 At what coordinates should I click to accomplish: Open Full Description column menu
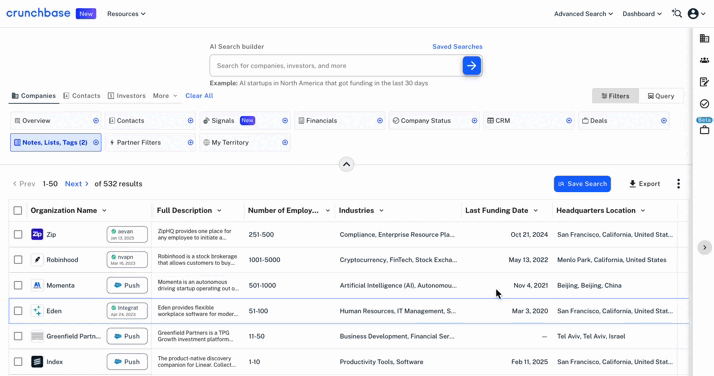tap(219, 210)
